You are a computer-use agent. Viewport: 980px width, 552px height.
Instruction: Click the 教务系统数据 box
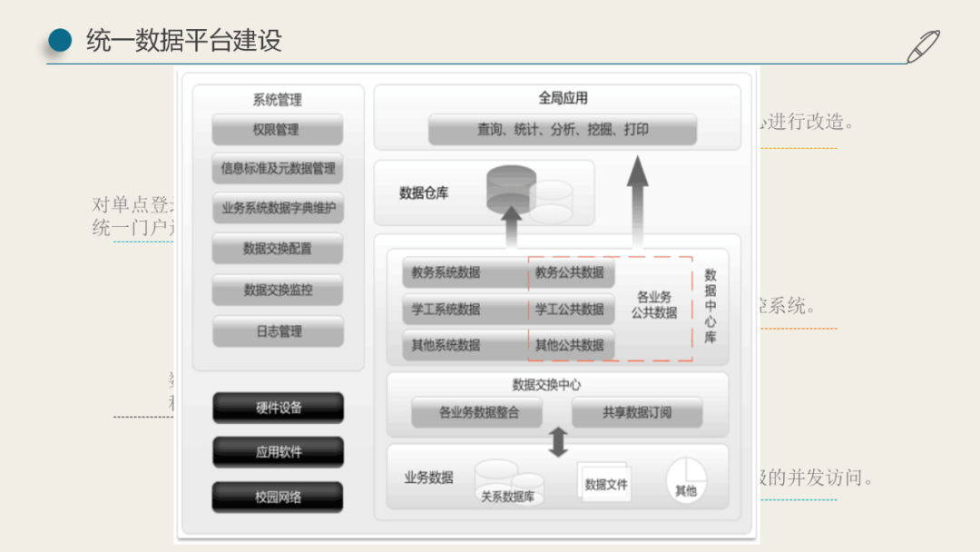point(465,272)
